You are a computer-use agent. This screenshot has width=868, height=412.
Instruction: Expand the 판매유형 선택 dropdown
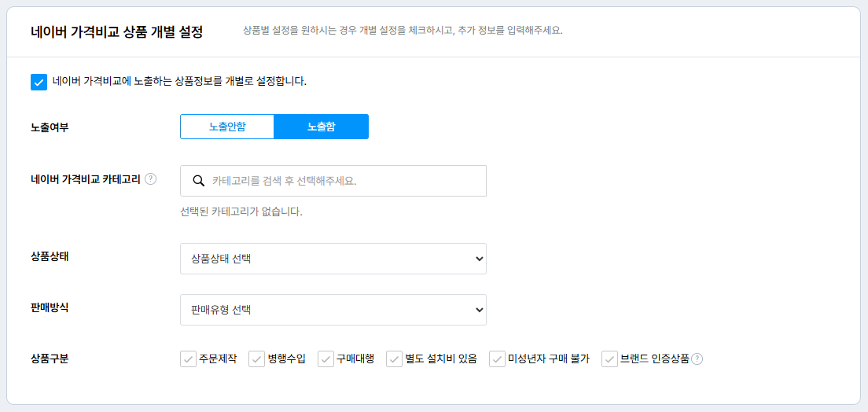333,310
